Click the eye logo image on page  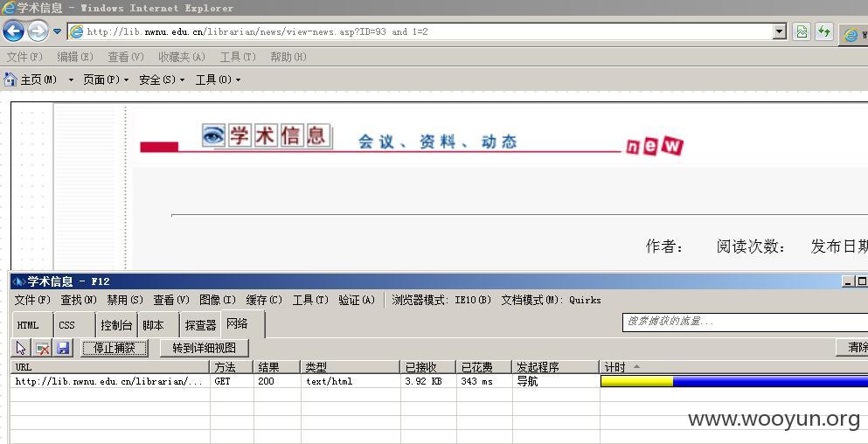[213, 135]
